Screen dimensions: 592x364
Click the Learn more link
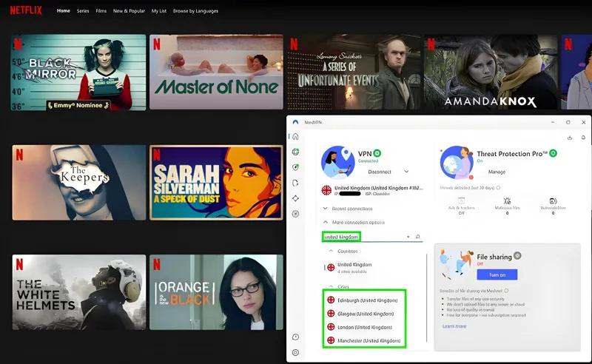tap(454, 326)
